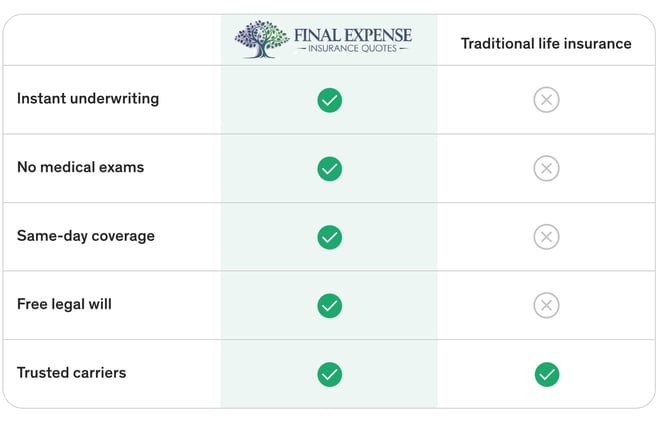Click the tree emblem in the logo
663x424 pixels.
point(262,39)
